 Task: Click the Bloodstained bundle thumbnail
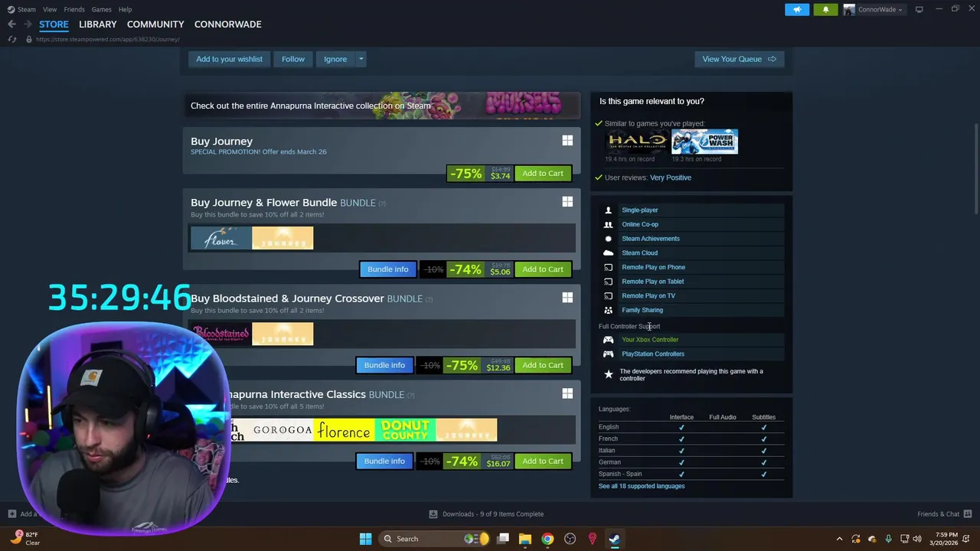pyautogui.click(x=221, y=334)
